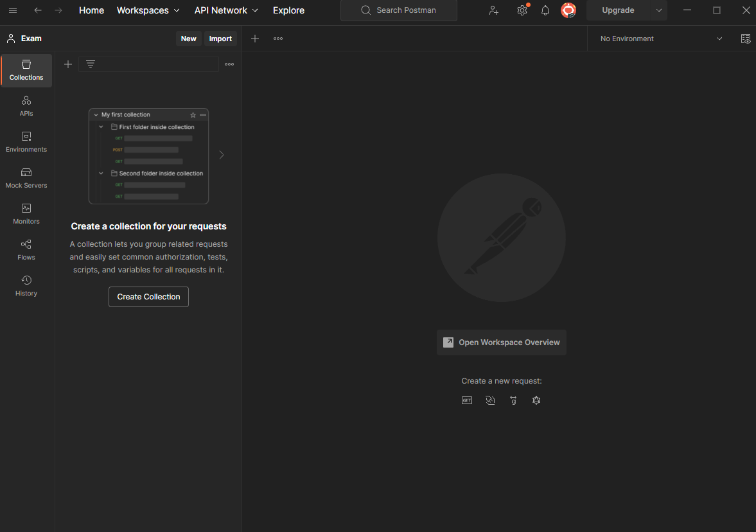
Task: Click the collection preview illustration
Action: tap(148, 156)
